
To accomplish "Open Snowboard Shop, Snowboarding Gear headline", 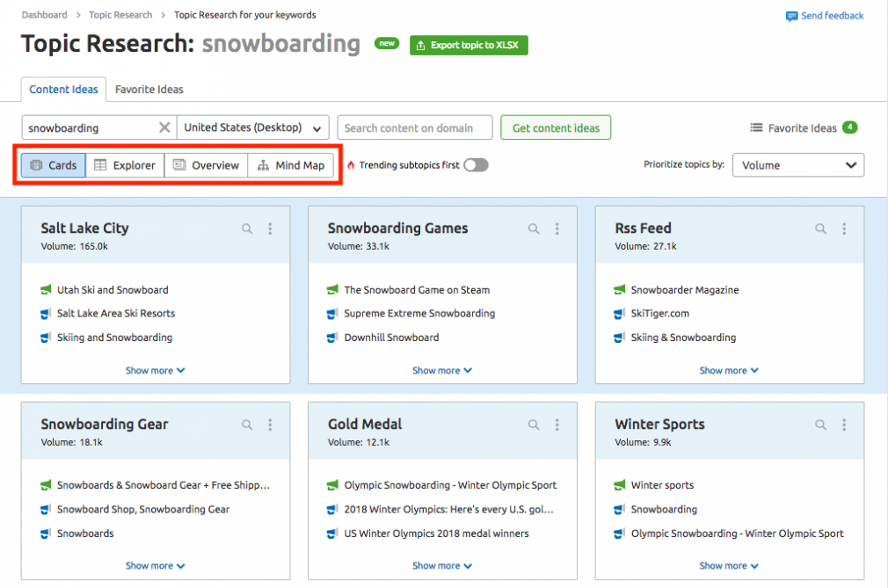I will [143, 509].
